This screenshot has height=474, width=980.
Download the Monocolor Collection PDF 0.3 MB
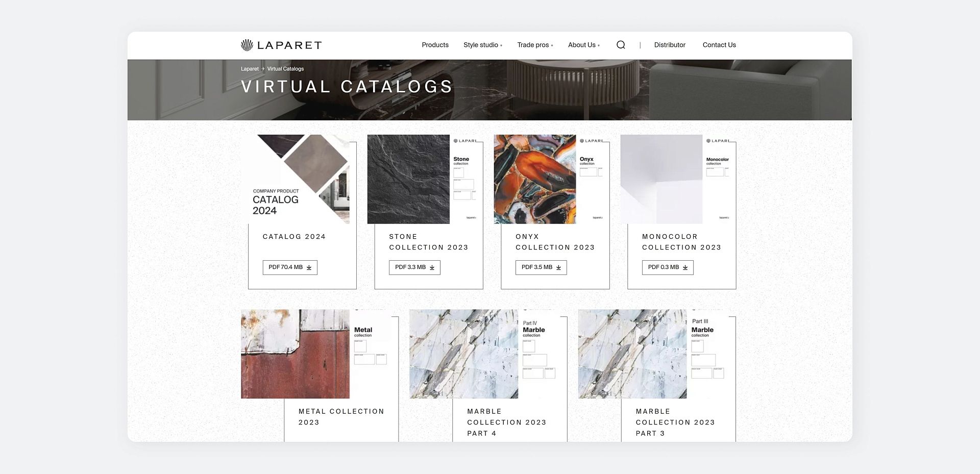click(668, 267)
